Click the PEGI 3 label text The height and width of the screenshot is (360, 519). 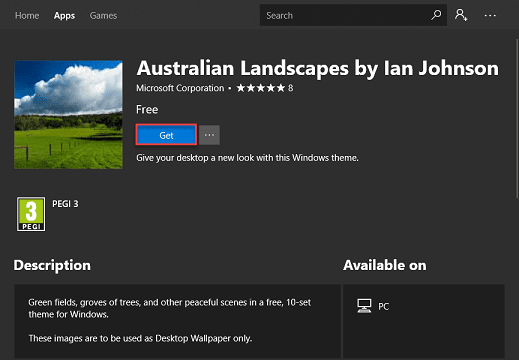pos(65,204)
